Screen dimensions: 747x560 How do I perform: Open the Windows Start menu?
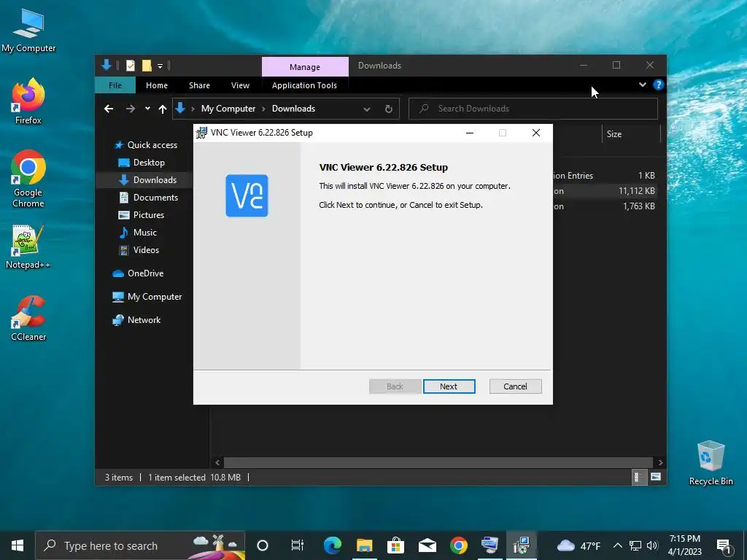point(18,545)
